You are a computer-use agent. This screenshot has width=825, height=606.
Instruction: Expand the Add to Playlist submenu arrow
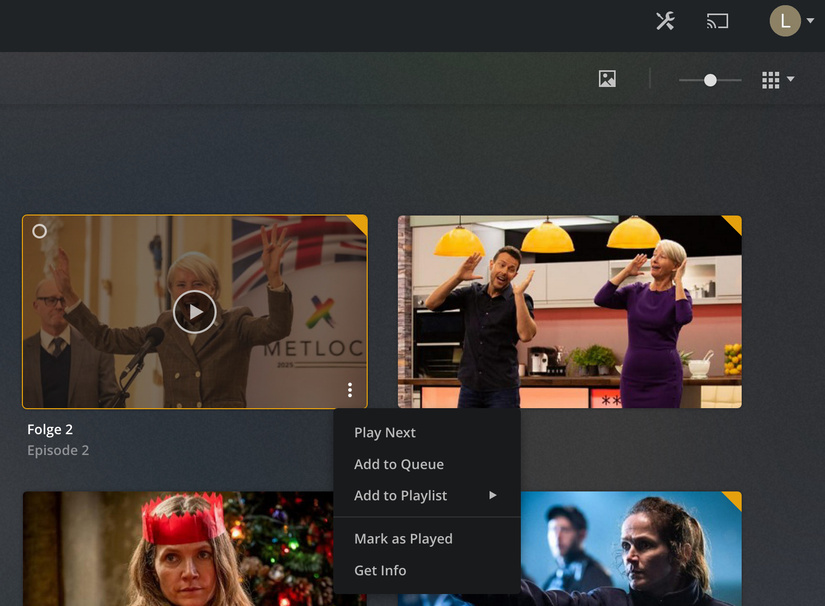pos(492,495)
